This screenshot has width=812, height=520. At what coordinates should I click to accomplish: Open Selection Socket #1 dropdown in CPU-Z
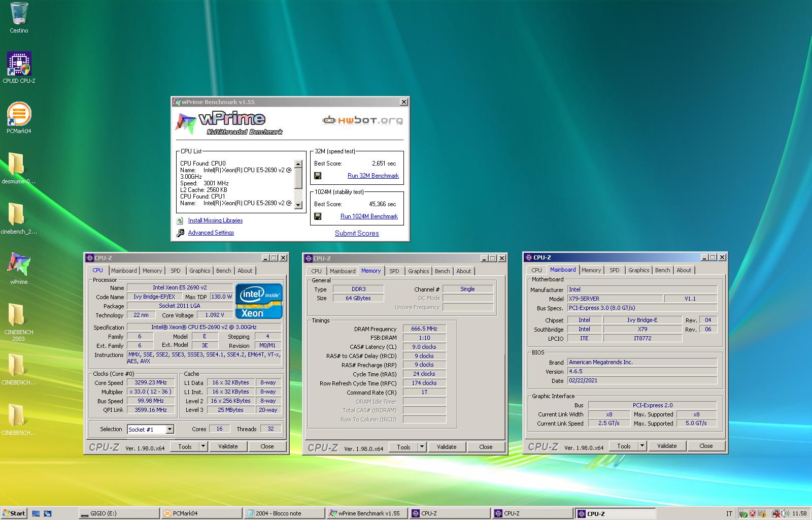pos(170,430)
